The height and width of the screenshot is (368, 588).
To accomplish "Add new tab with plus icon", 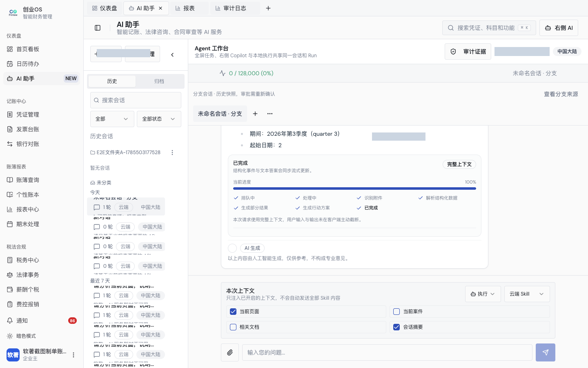I will pos(268,8).
